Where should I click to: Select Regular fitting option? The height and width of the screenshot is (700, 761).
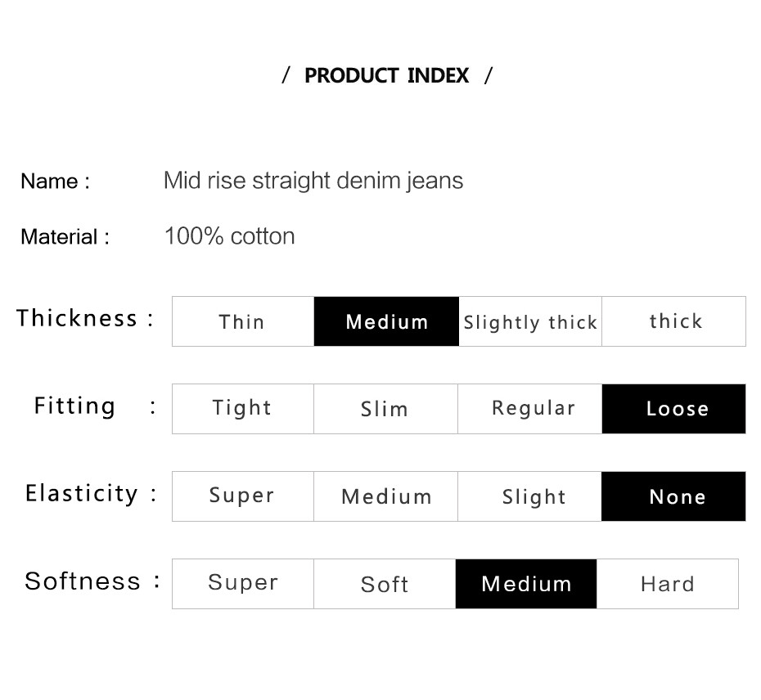coord(530,408)
